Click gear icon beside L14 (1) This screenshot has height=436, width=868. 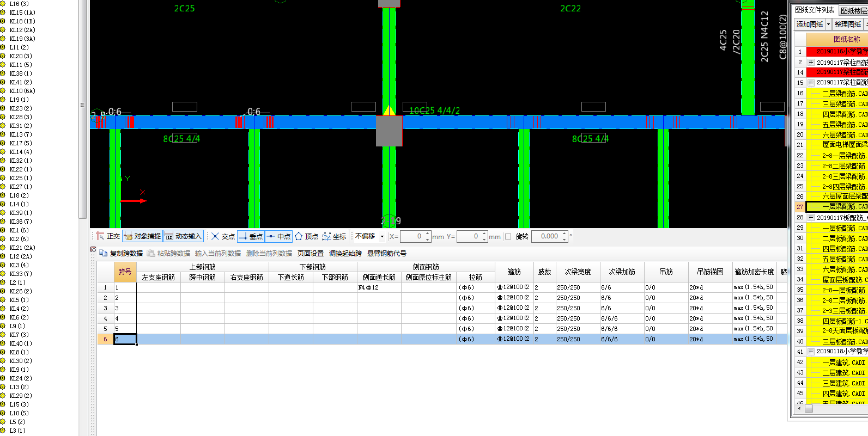click(3, 204)
